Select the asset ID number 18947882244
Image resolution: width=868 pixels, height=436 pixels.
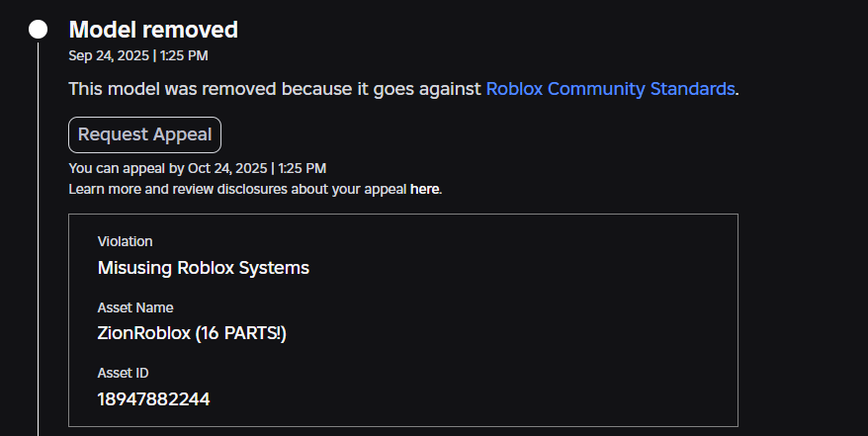pos(153,399)
